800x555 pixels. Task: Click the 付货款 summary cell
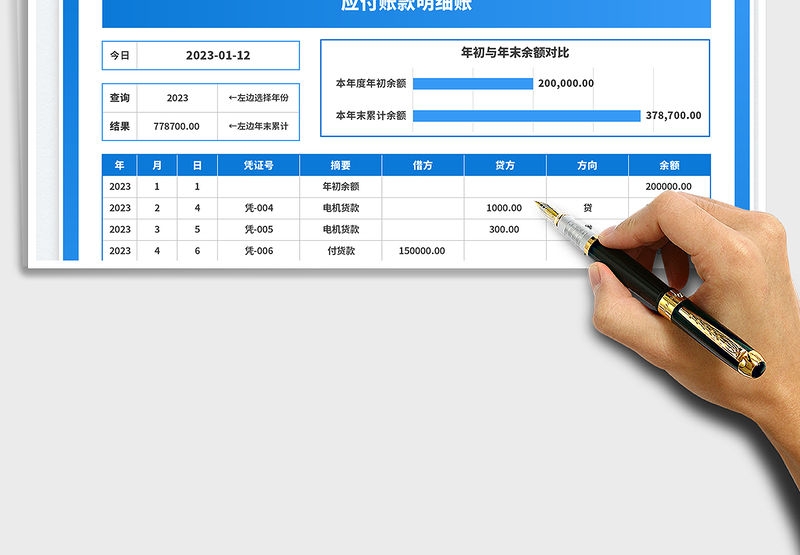click(341, 251)
